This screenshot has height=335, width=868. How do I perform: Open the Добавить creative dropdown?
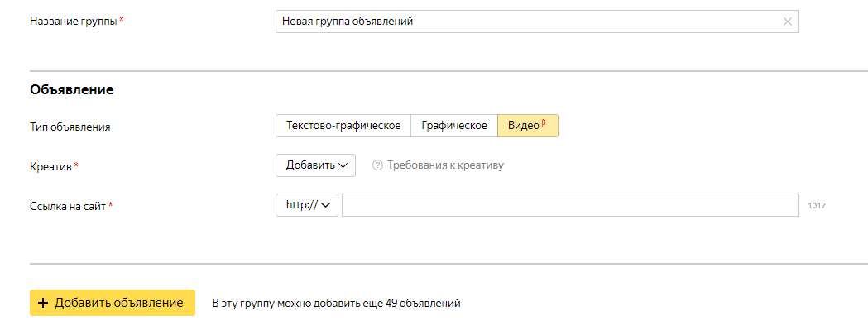pyautogui.click(x=315, y=165)
